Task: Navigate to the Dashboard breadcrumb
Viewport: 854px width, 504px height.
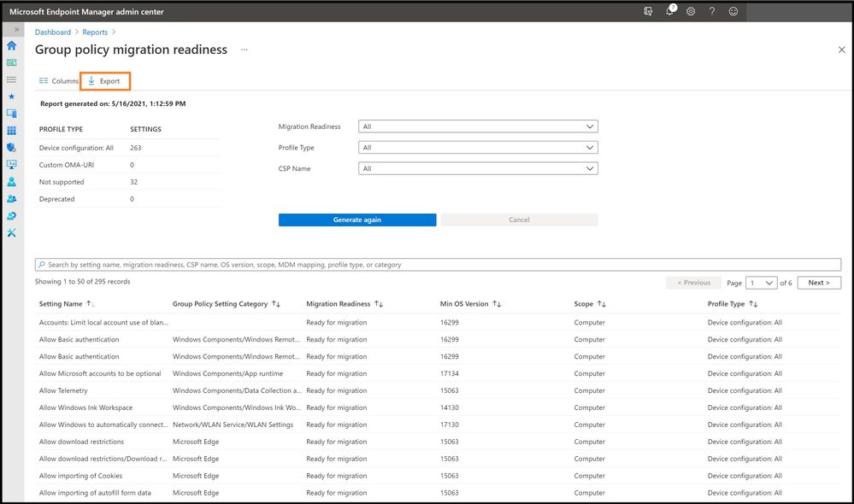Action: [53, 32]
